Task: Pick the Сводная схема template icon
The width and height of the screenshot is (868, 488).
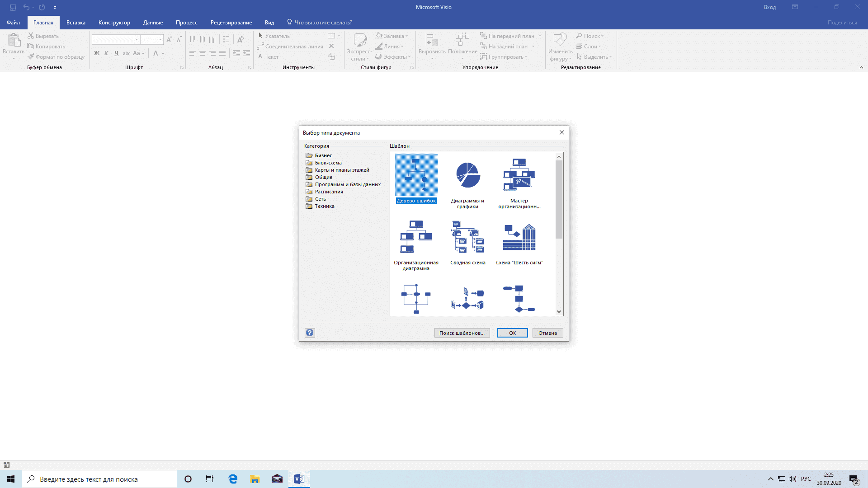Action: (467, 237)
